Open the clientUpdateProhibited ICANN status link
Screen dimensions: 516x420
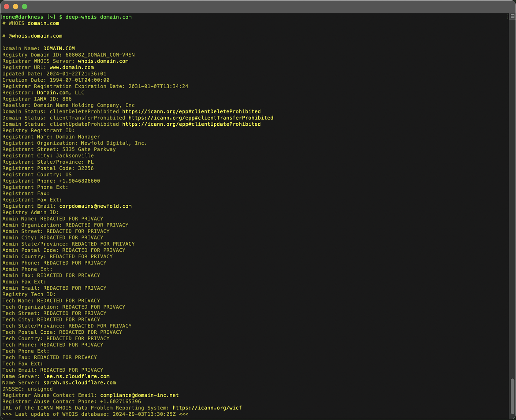[191, 124]
